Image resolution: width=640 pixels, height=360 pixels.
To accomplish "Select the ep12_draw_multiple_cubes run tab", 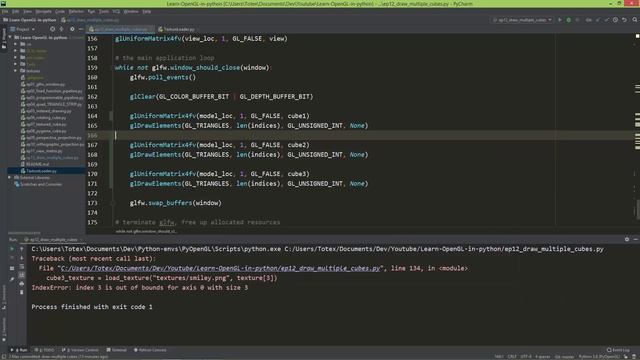I will [x=53, y=240].
